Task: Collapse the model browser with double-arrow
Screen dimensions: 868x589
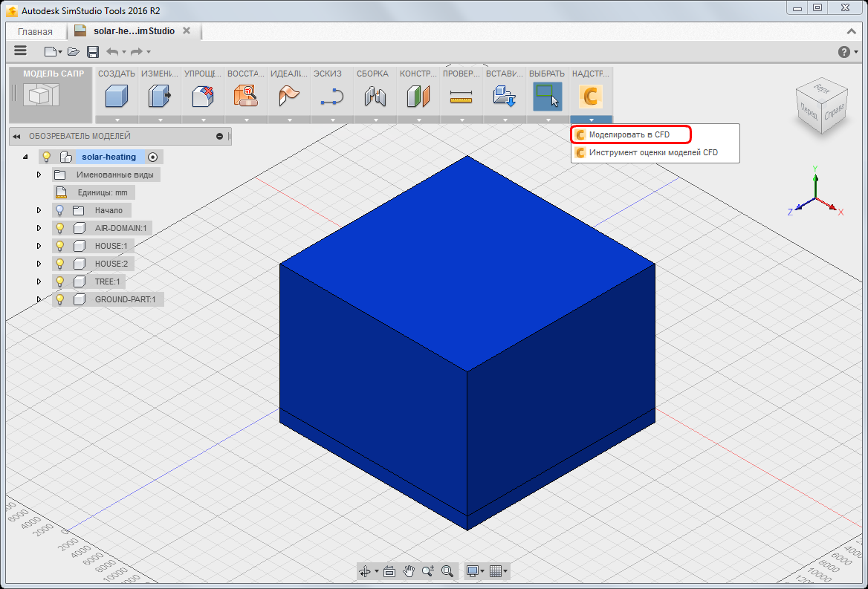Action: pos(16,136)
